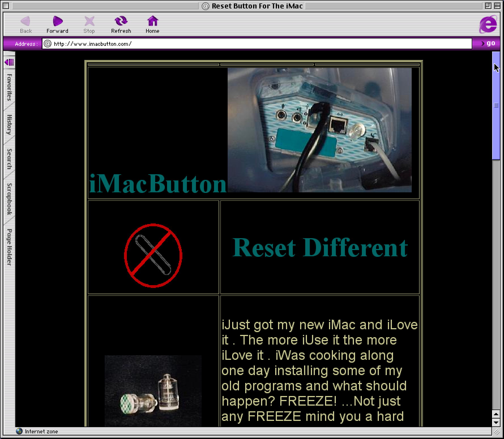Click the Internet zone globe icon

pyautogui.click(x=19, y=431)
